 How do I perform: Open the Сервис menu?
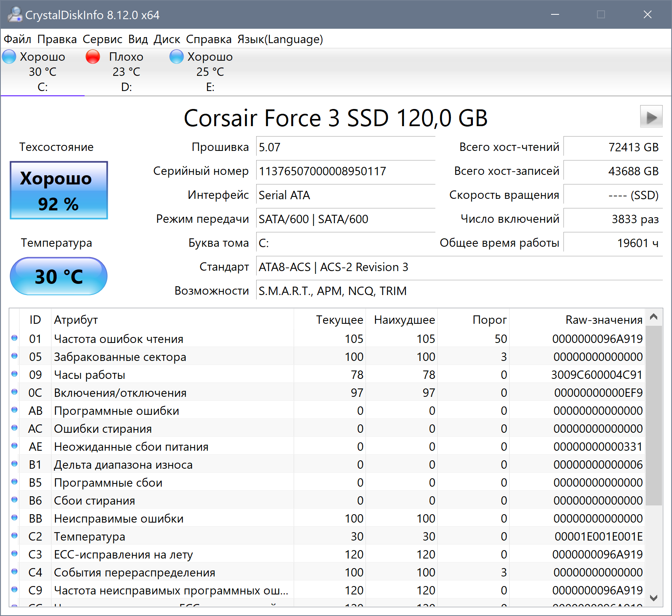pos(103,39)
